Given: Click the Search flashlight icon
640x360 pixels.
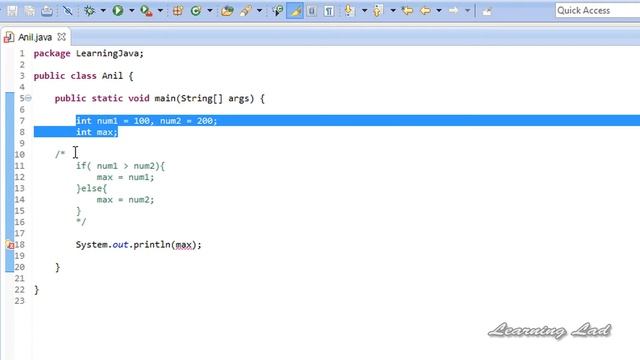Looking at the screenshot, I should [245, 11].
